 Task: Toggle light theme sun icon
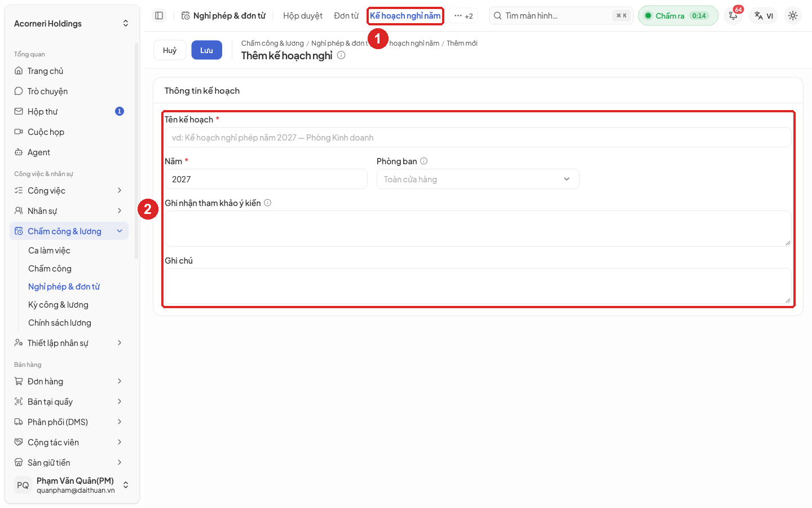793,16
